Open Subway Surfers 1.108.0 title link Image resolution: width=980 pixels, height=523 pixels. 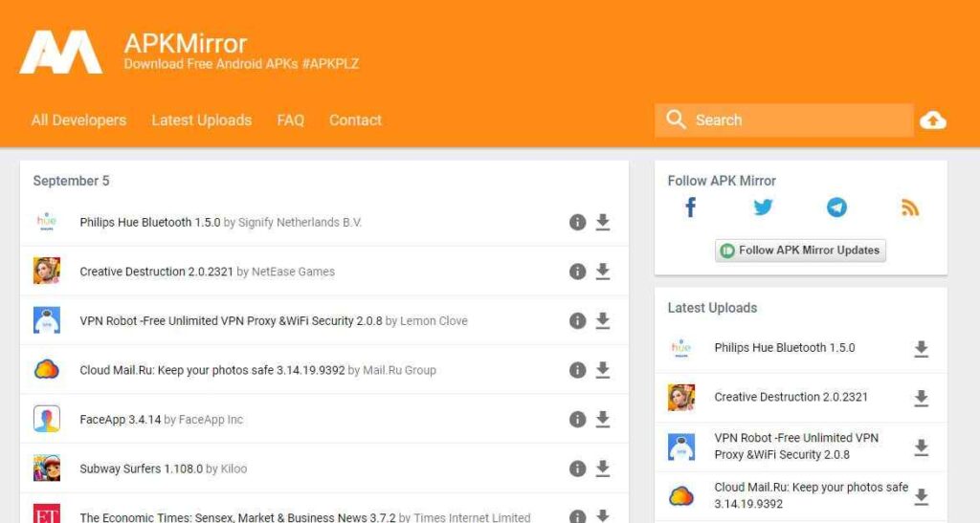point(142,469)
